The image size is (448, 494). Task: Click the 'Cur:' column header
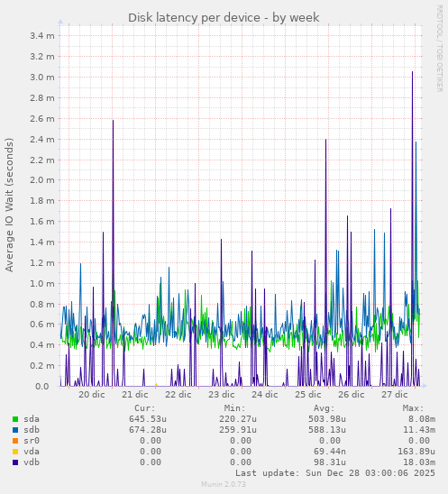[145, 408]
